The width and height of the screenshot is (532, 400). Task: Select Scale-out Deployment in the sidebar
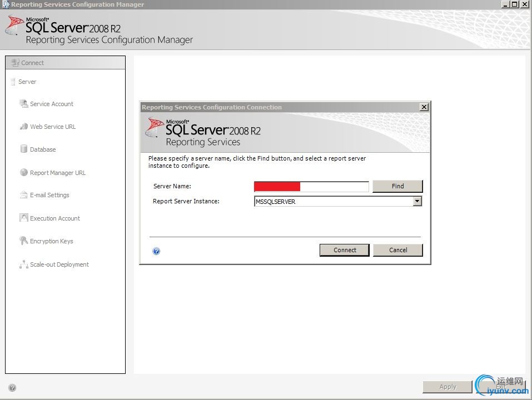(59, 264)
